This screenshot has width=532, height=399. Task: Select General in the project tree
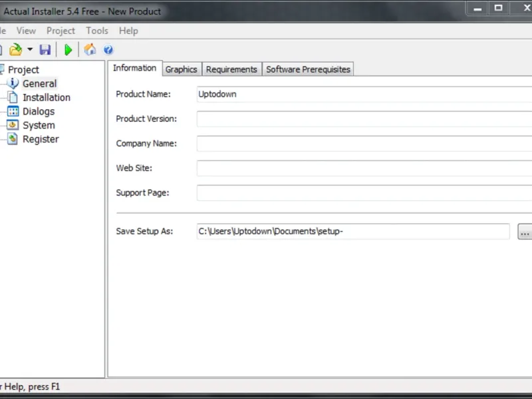[x=39, y=84]
